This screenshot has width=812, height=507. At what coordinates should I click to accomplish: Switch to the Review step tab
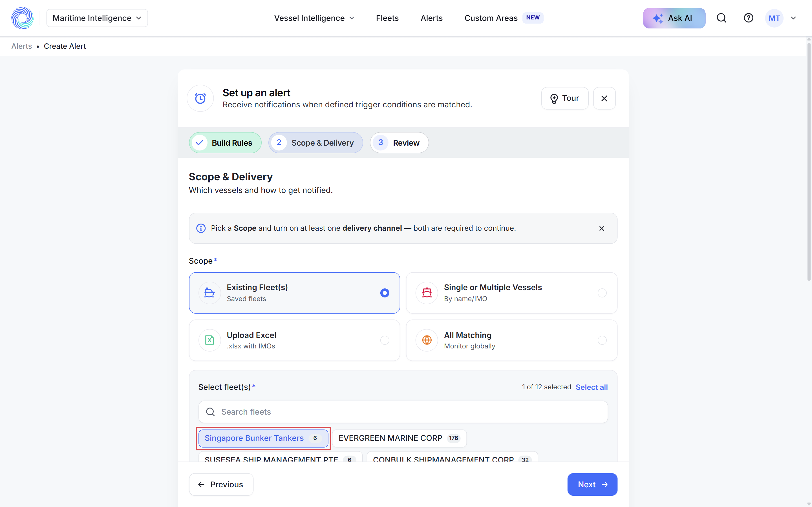[399, 143]
